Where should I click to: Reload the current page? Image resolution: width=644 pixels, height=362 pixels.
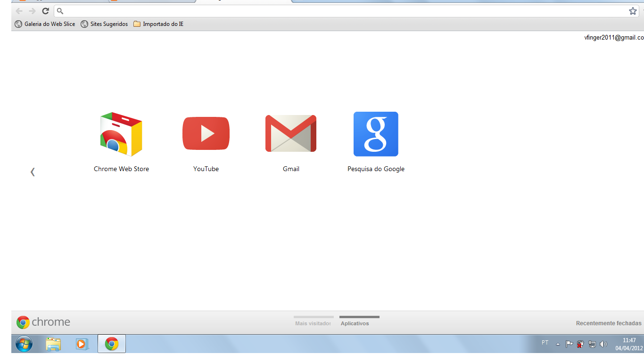[45, 11]
